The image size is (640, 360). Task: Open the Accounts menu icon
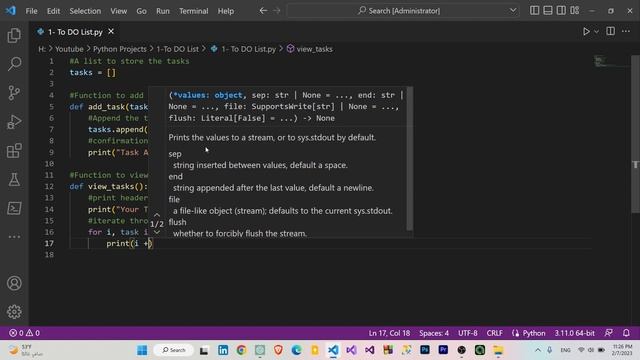14,283
